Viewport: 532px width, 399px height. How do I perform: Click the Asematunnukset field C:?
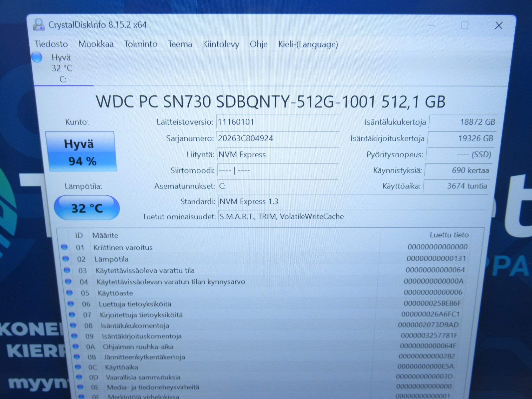click(277, 186)
